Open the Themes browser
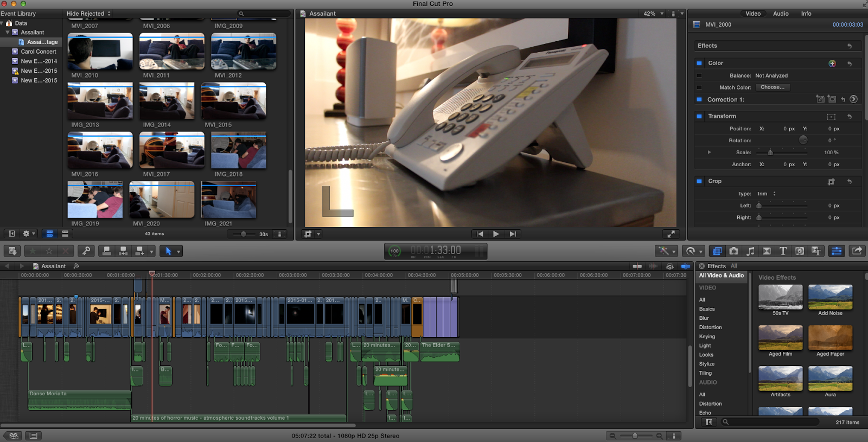Screen dimensions: 868x442 click(x=816, y=251)
